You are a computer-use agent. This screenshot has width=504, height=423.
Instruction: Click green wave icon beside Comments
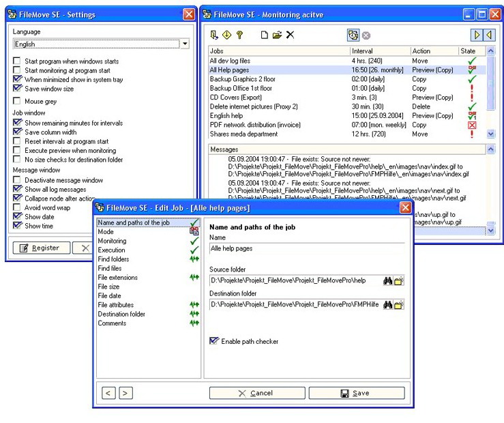point(194,323)
